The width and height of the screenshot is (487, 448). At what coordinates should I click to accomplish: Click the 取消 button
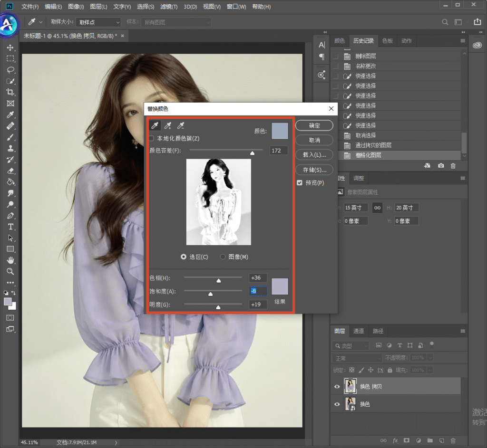(314, 140)
